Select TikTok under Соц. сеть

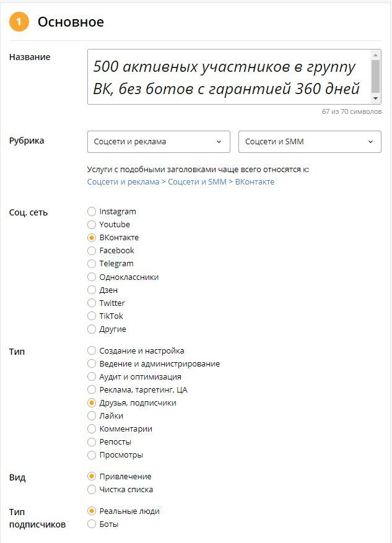[92, 316]
